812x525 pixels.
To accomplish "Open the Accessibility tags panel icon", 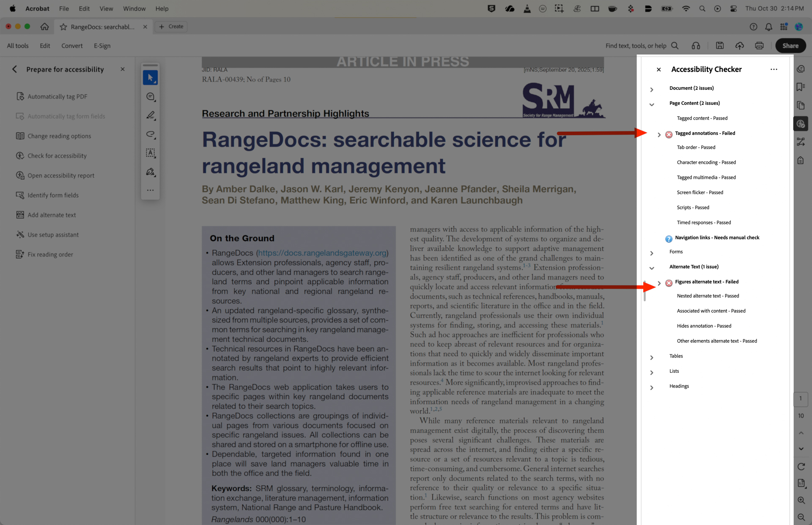I will pyautogui.click(x=801, y=160).
